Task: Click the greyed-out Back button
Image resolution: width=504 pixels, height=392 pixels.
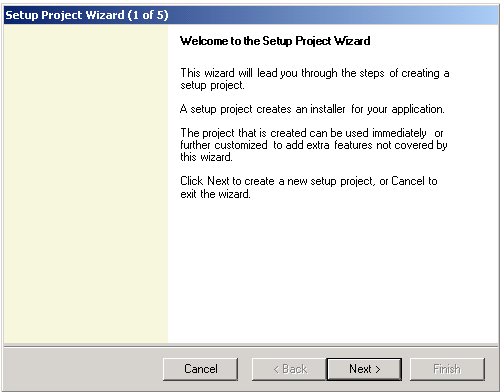Action: [289, 369]
